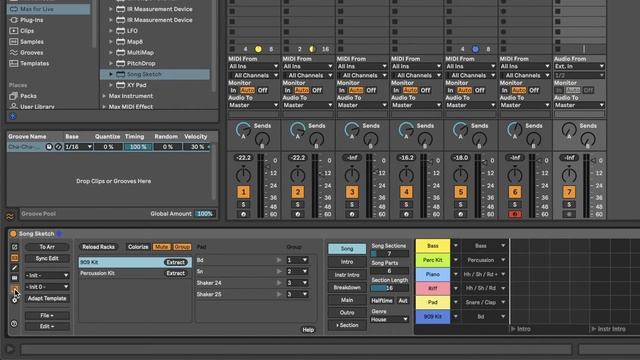Screen dimensions: 640x360
Task: Preview the Shaker 25 pad with play arrow
Action: pyautogui.click(x=279, y=294)
